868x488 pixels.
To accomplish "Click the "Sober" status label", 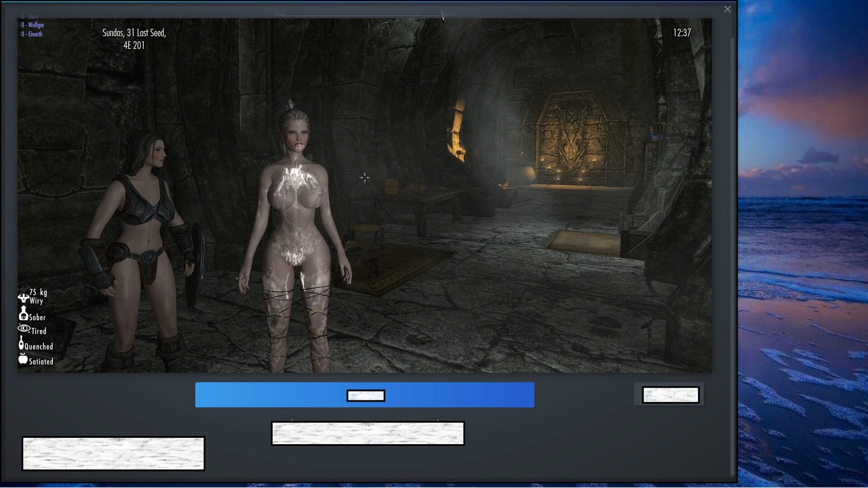I will (38, 318).
